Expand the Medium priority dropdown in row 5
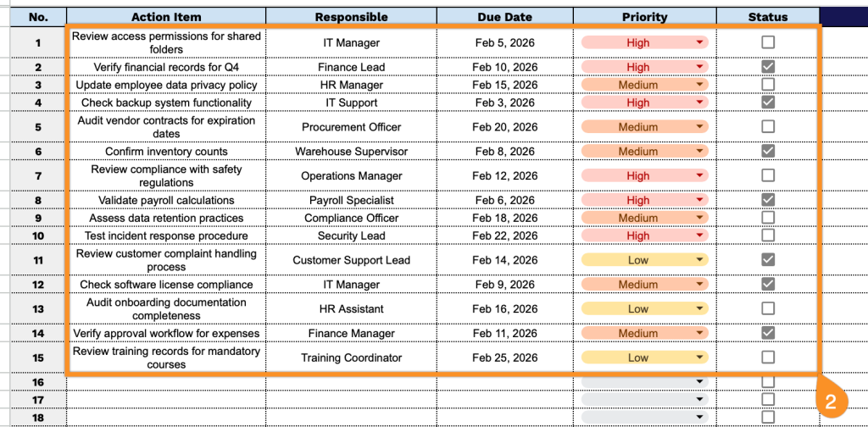Image resolution: width=868 pixels, height=427 pixels. (699, 127)
